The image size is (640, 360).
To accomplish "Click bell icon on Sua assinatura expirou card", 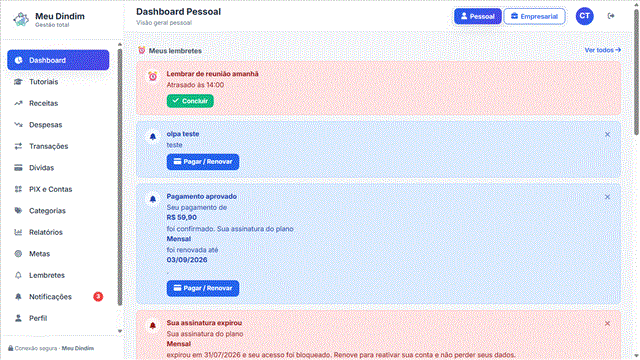I will pos(153,325).
